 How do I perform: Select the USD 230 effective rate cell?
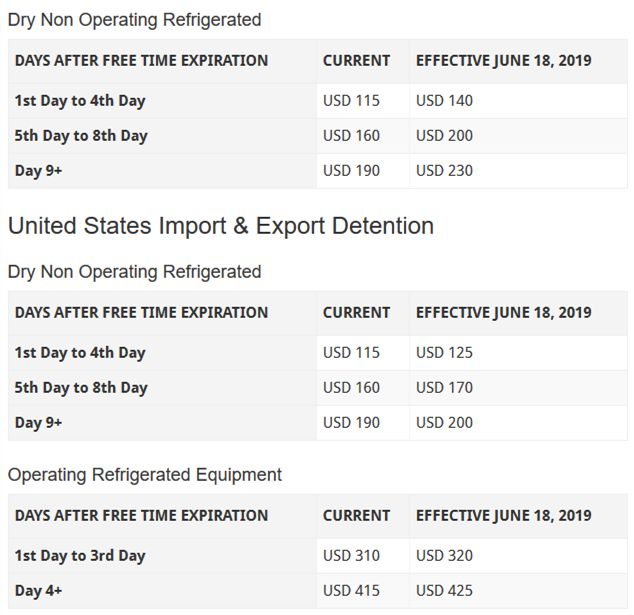(444, 171)
